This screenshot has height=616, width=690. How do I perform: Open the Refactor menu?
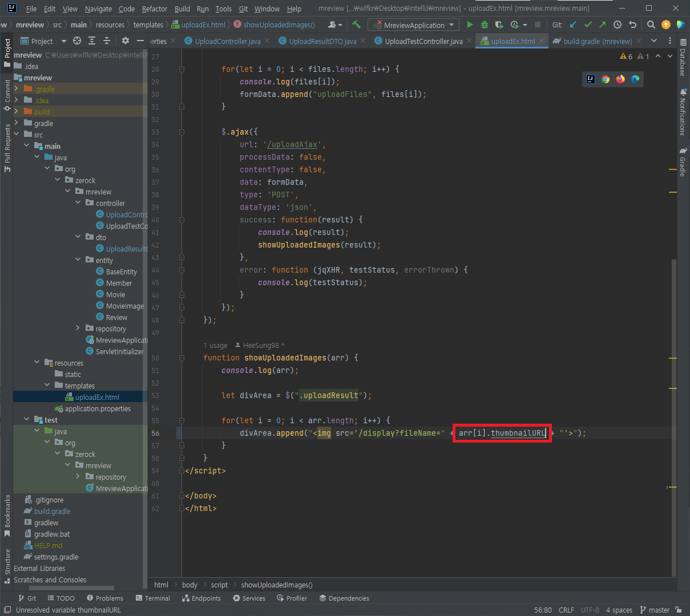pos(155,9)
